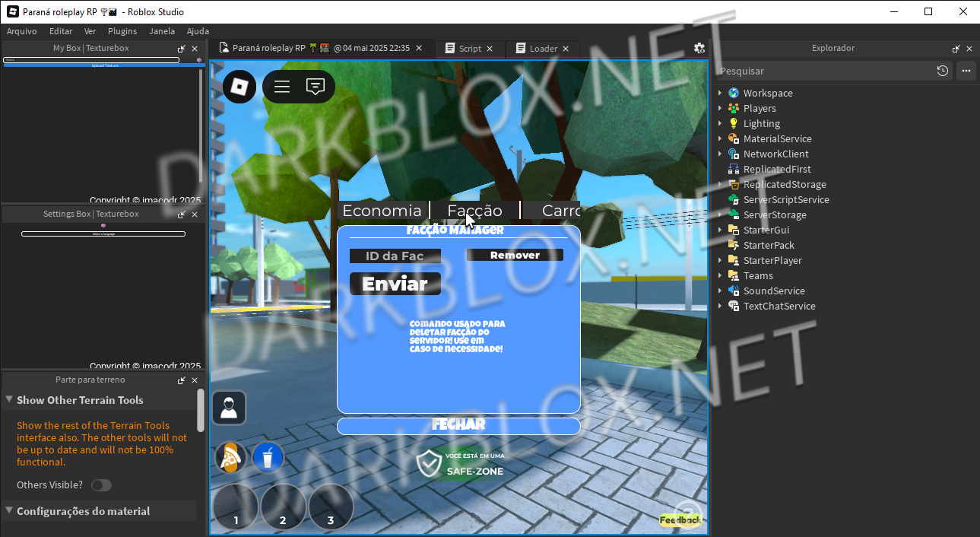Expand the Workspace node

pyautogui.click(x=720, y=93)
